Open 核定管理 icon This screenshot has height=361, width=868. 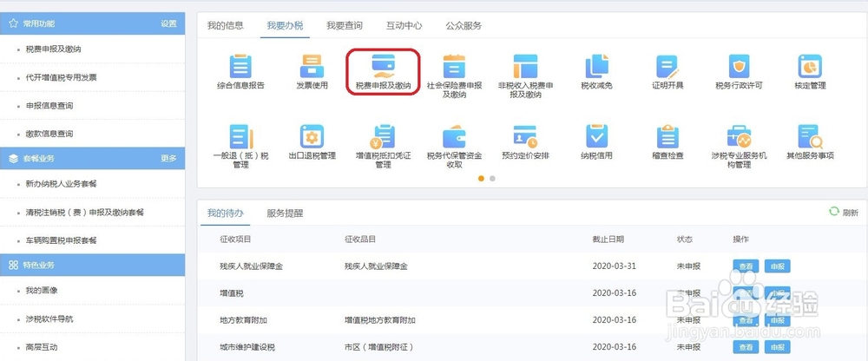(x=810, y=67)
